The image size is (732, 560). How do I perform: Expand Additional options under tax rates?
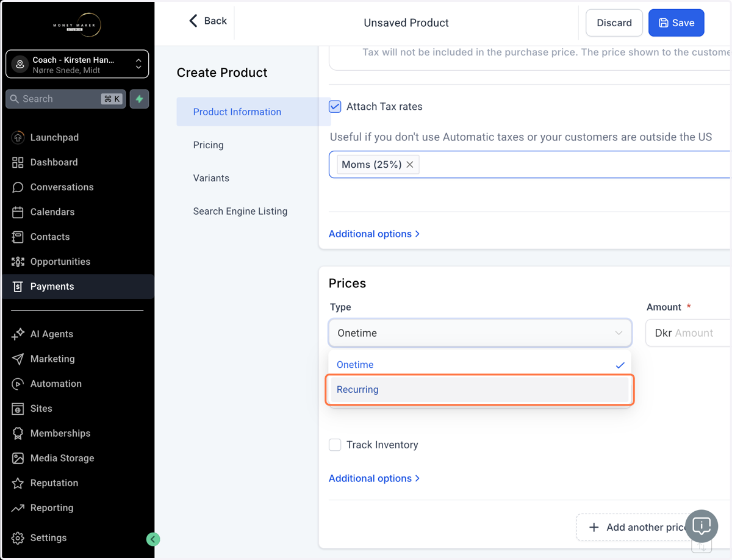(x=374, y=234)
